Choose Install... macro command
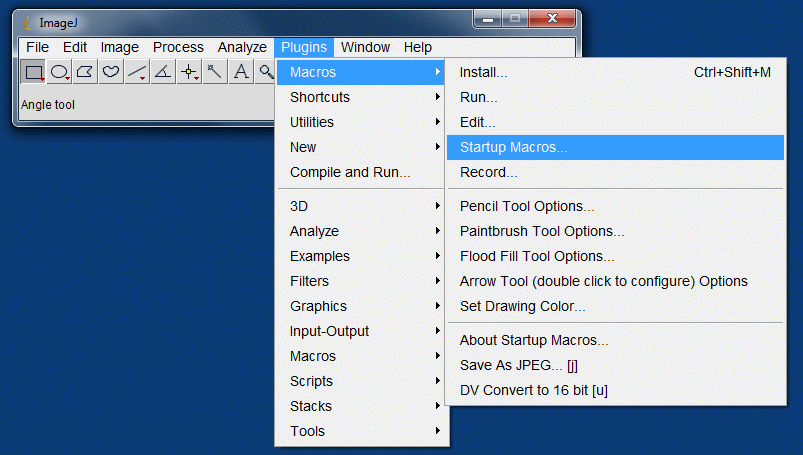 (x=616, y=72)
